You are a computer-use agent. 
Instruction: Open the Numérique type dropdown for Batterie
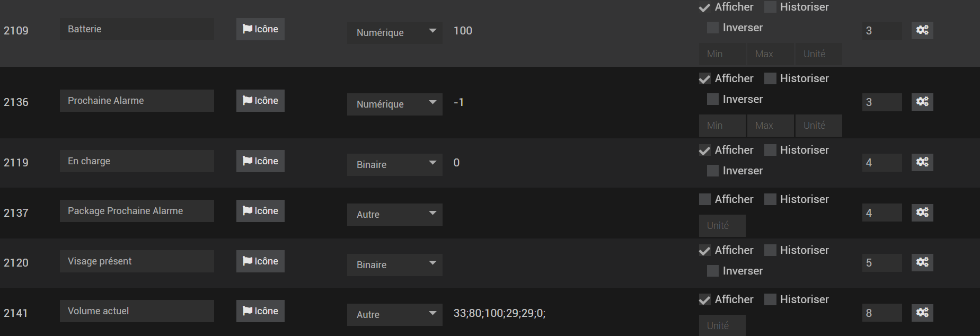(394, 32)
